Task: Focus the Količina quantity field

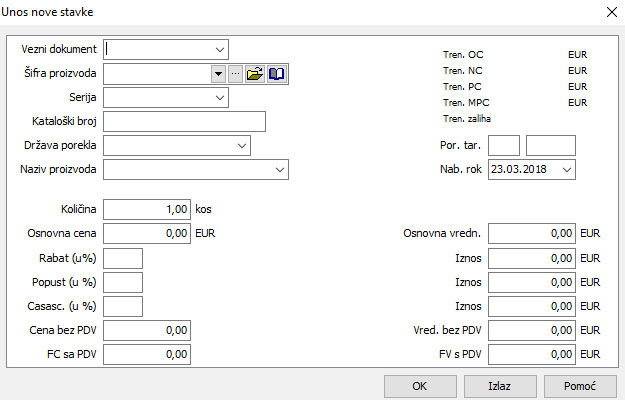Action: click(x=147, y=210)
